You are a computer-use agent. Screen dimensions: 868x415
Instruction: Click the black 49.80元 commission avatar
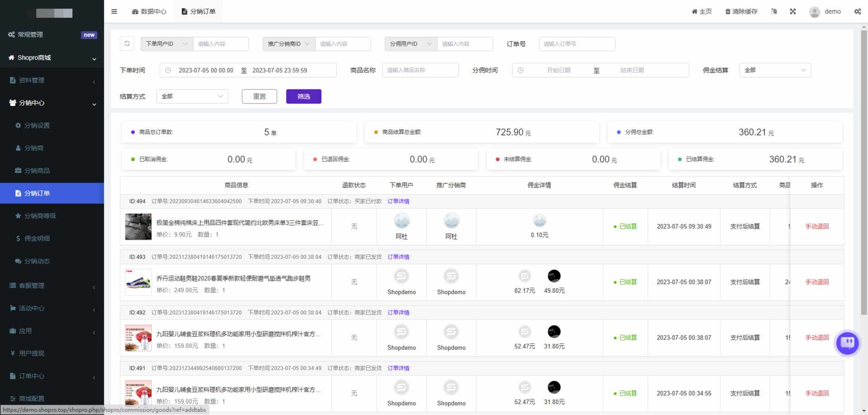tap(554, 276)
